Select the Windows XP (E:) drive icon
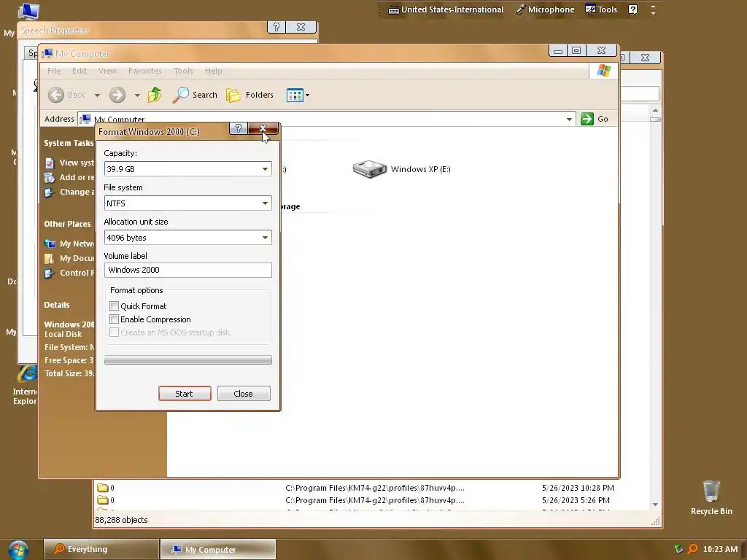747x560 pixels. click(x=370, y=169)
